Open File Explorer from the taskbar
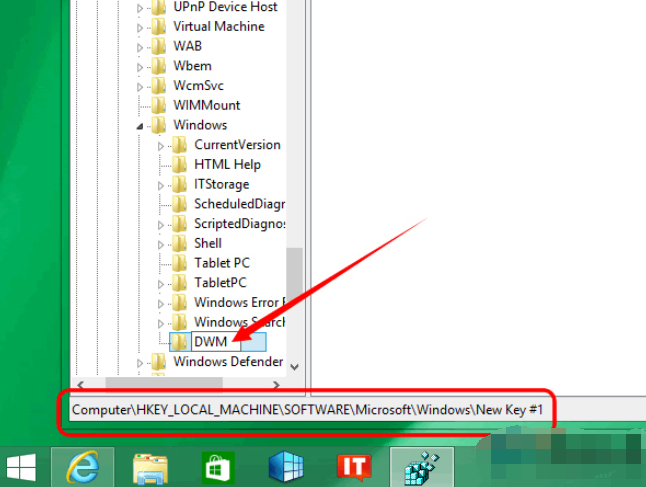This screenshot has width=646, height=487. [150, 467]
